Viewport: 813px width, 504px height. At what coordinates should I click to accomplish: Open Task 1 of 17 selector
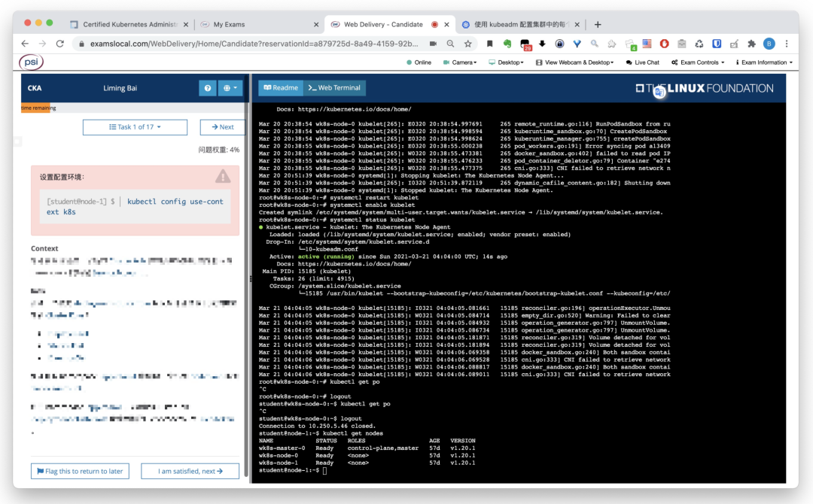(135, 127)
